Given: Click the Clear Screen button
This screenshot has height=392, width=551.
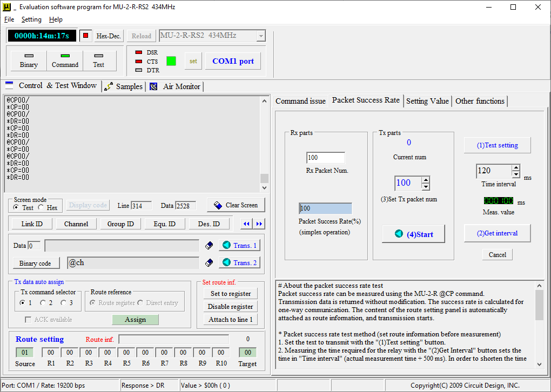Looking at the screenshot, I should (x=236, y=205).
